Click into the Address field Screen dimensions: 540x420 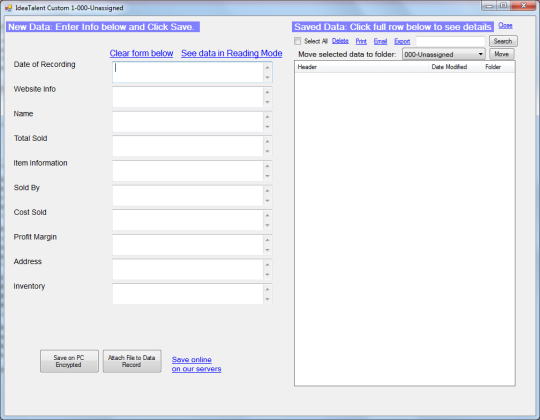point(188,269)
